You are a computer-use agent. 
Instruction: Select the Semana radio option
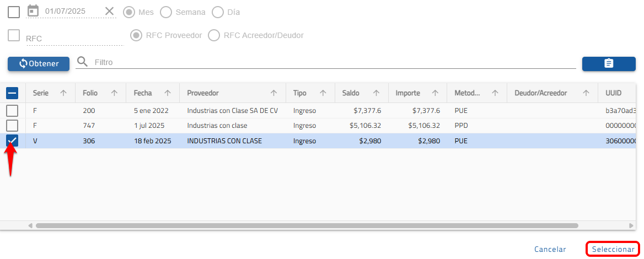pyautogui.click(x=165, y=12)
